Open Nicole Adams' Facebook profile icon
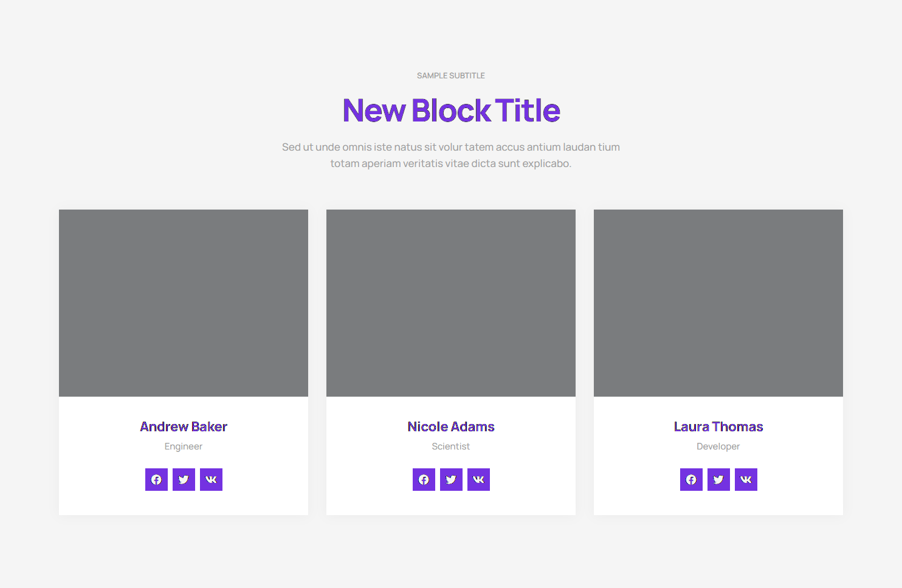This screenshot has height=588, width=902. pyautogui.click(x=424, y=479)
